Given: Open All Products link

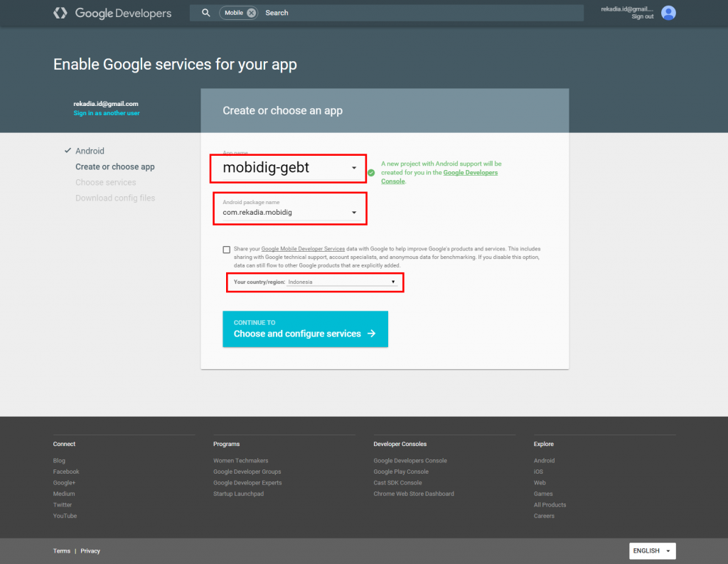Looking at the screenshot, I should (550, 505).
